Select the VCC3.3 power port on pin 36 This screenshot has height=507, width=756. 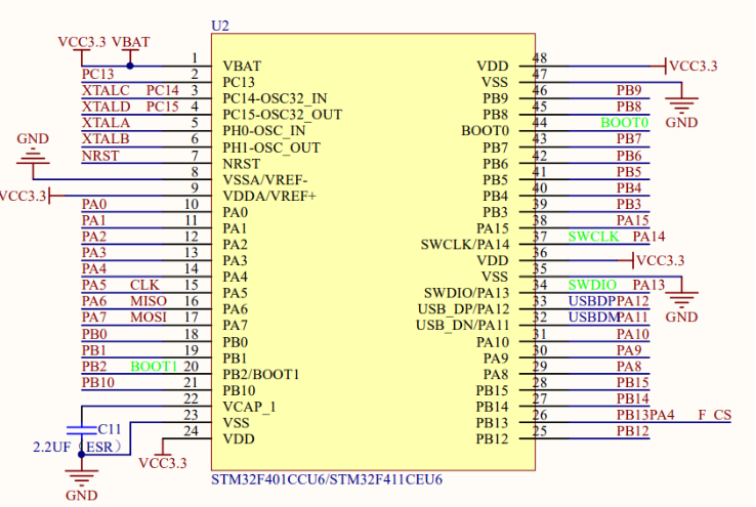pos(651,260)
